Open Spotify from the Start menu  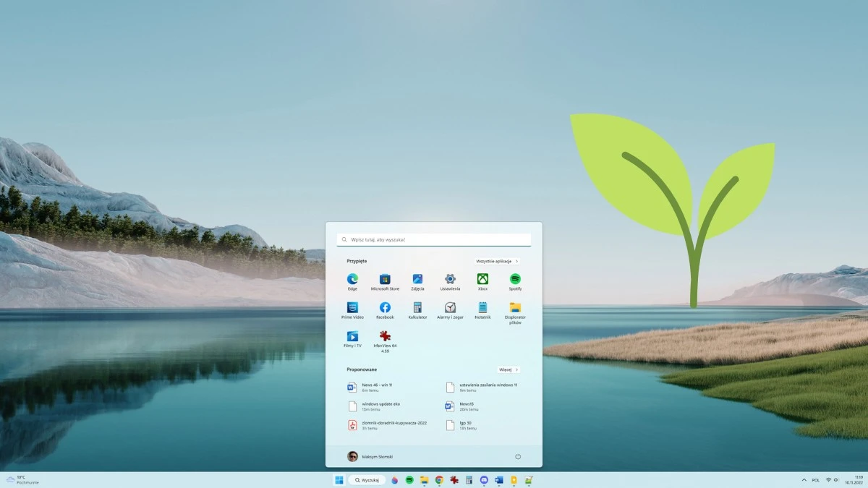[513, 278]
